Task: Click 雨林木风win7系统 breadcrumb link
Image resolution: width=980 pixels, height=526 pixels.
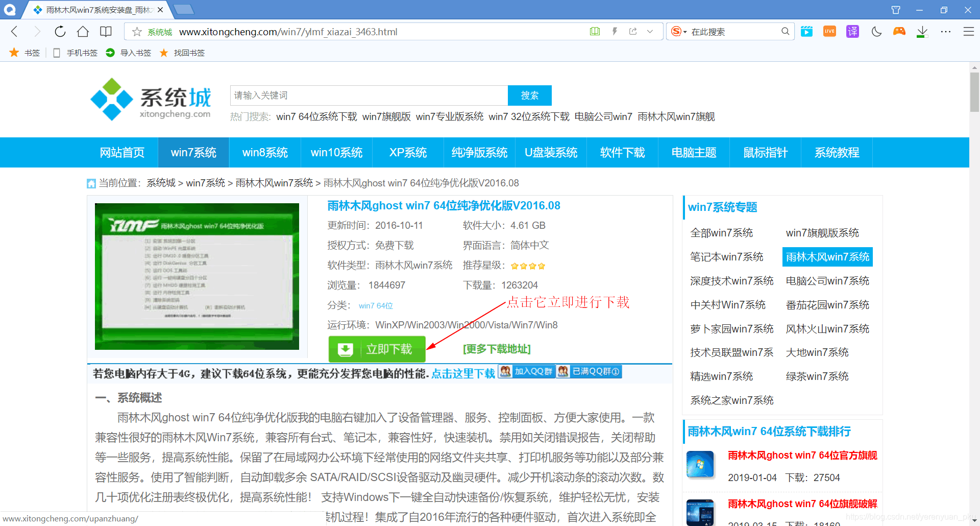Action: pos(274,183)
